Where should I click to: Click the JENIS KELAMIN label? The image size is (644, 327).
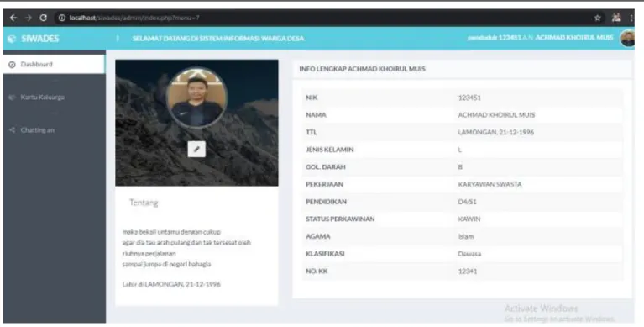click(330, 150)
